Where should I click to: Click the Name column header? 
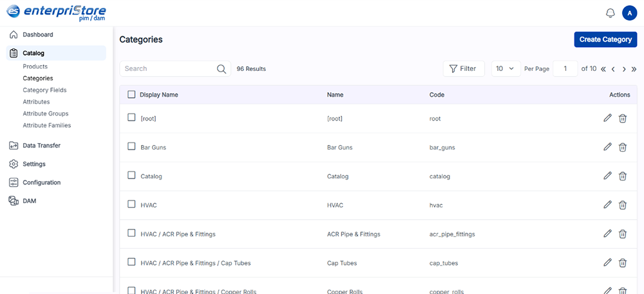pyautogui.click(x=335, y=95)
